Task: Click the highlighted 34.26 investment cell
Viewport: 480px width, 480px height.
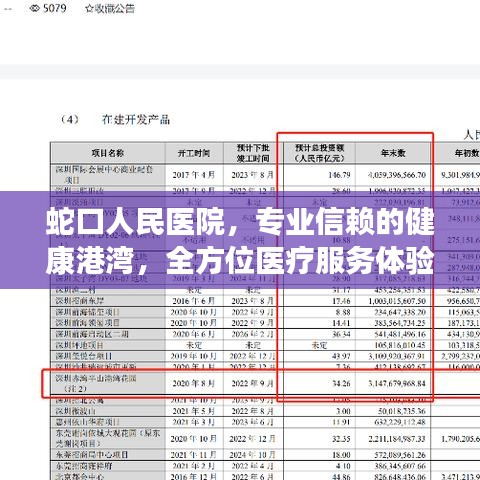Action: tap(341, 383)
